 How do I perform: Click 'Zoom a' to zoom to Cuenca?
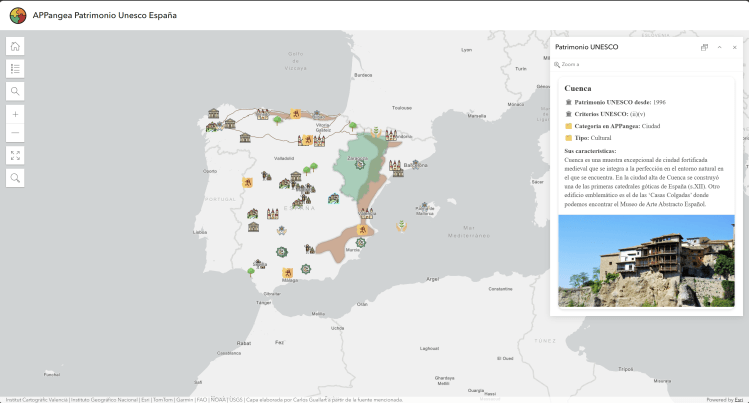coord(567,64)
